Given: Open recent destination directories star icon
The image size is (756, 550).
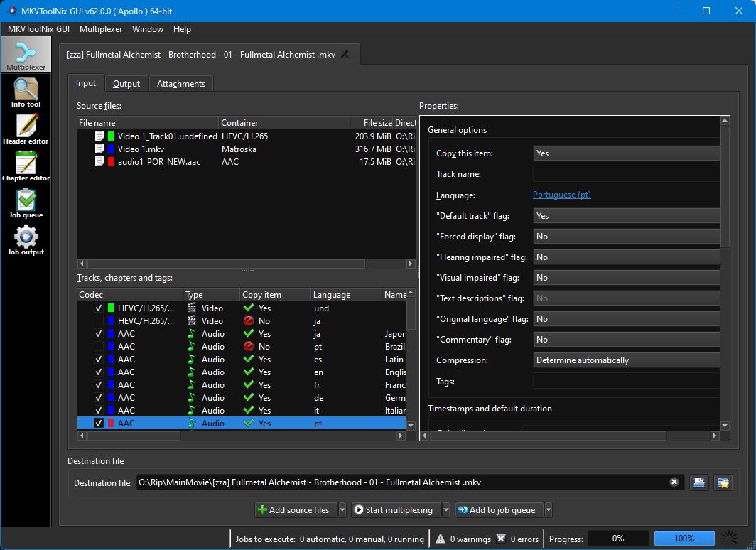Looking at the screenshot, I should click(x=723, y=482).
